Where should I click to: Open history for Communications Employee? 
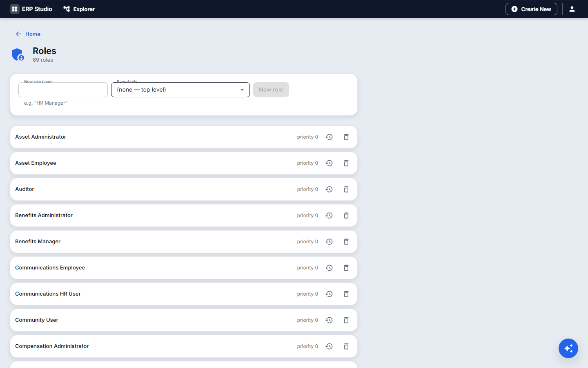tap(329, 268)
